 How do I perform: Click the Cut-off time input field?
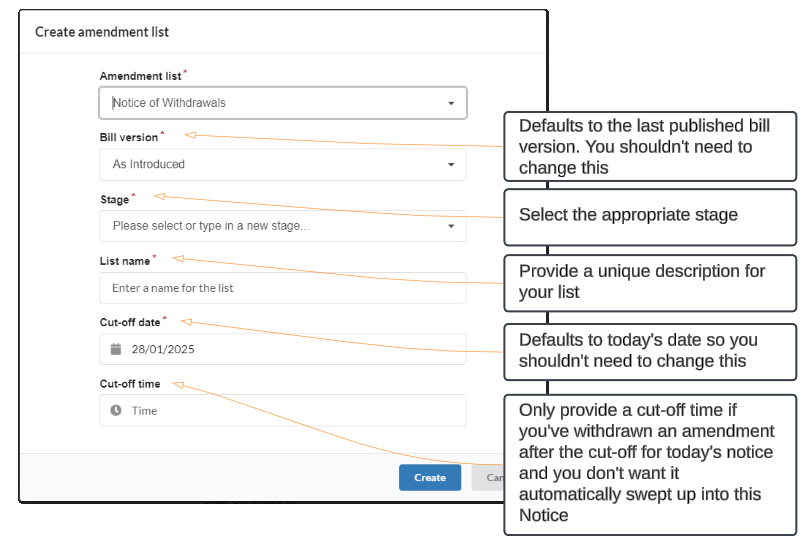[x=283, y=410]
